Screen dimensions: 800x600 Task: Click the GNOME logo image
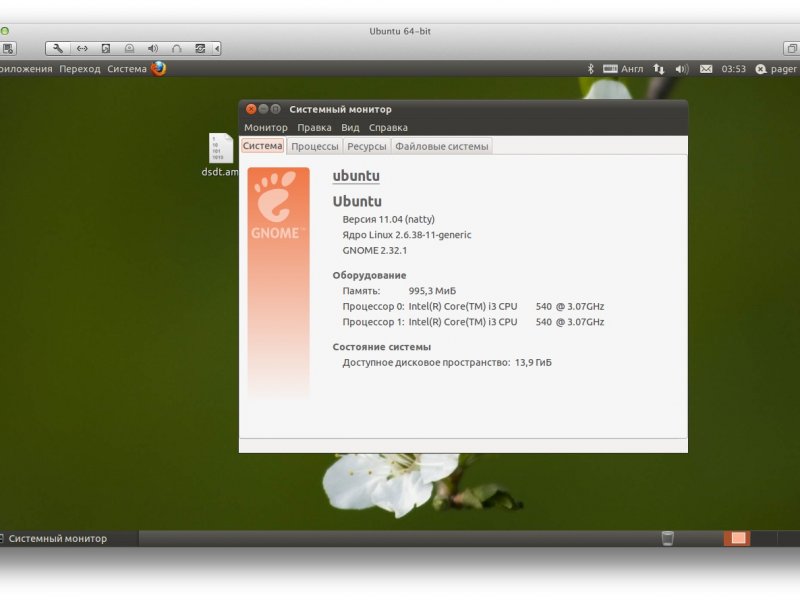(279, 282)
